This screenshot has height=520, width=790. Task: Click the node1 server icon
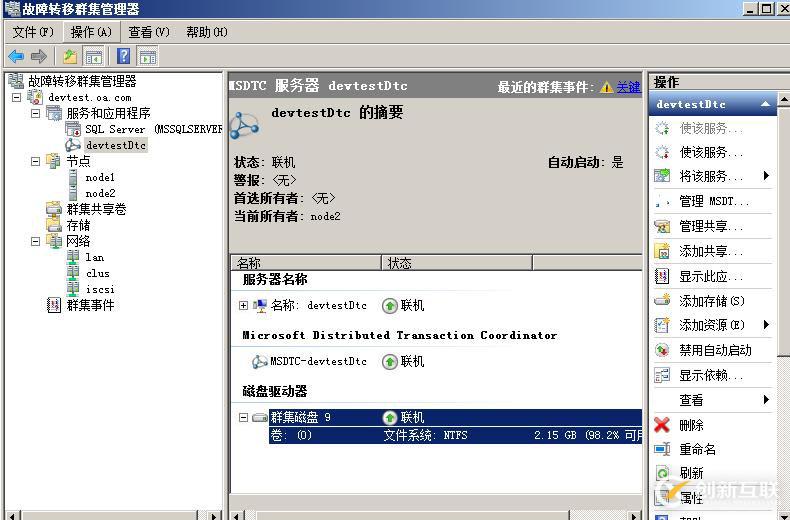74,177
